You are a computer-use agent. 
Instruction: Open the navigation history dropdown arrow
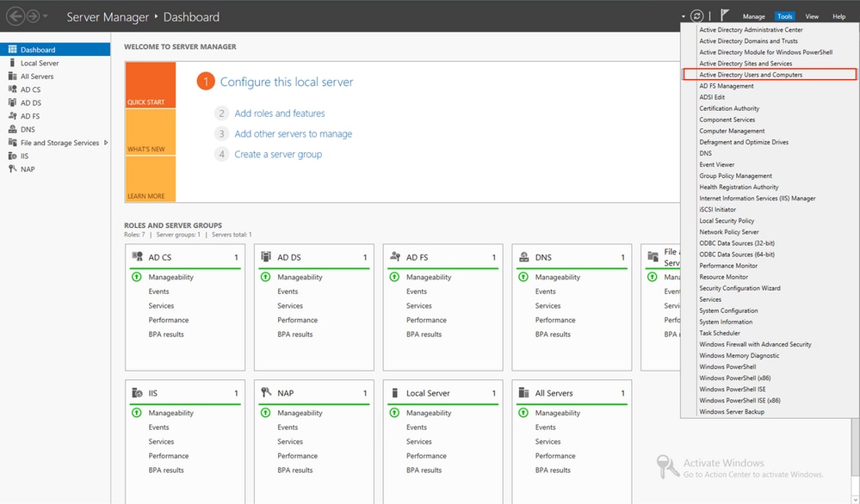pos(46,16)
